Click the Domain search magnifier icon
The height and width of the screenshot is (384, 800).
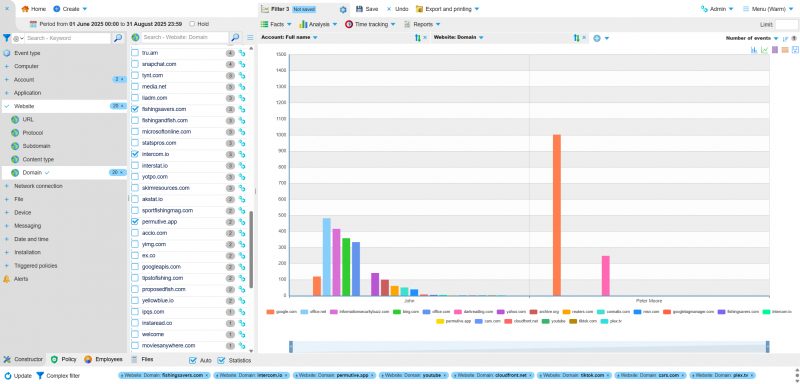235,37
